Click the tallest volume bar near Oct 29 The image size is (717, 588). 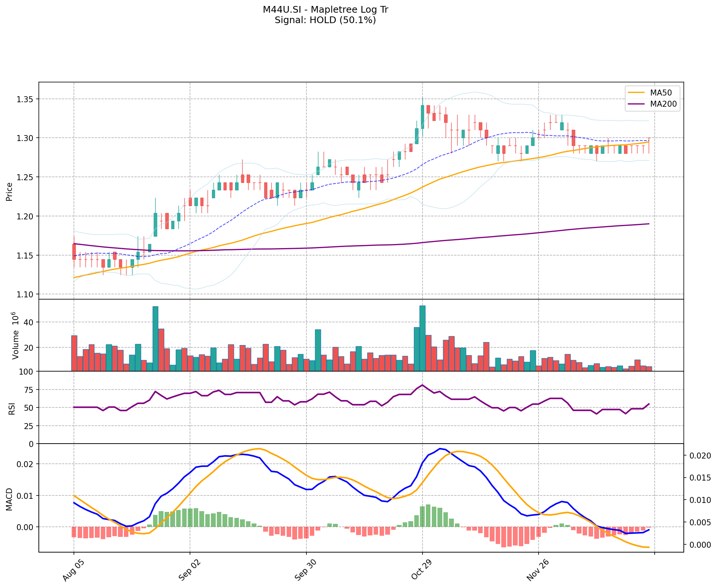[423, 338]
